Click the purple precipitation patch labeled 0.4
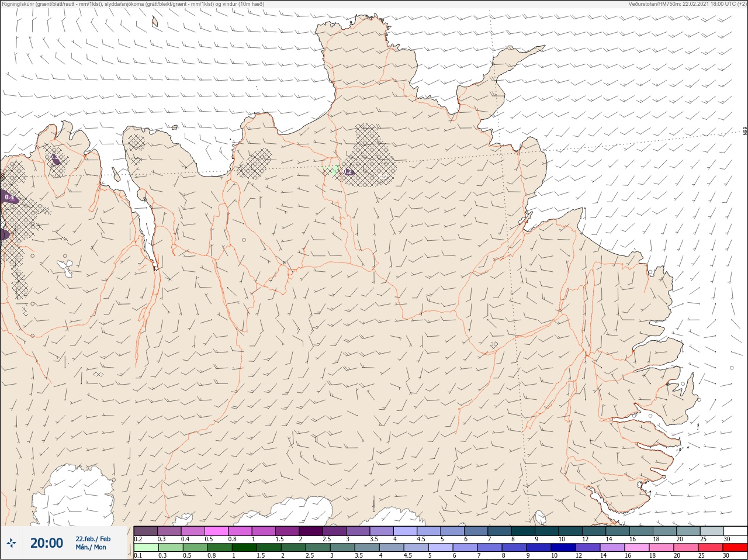The width and height of the screenshot is (748, 560). coord(9,198)
